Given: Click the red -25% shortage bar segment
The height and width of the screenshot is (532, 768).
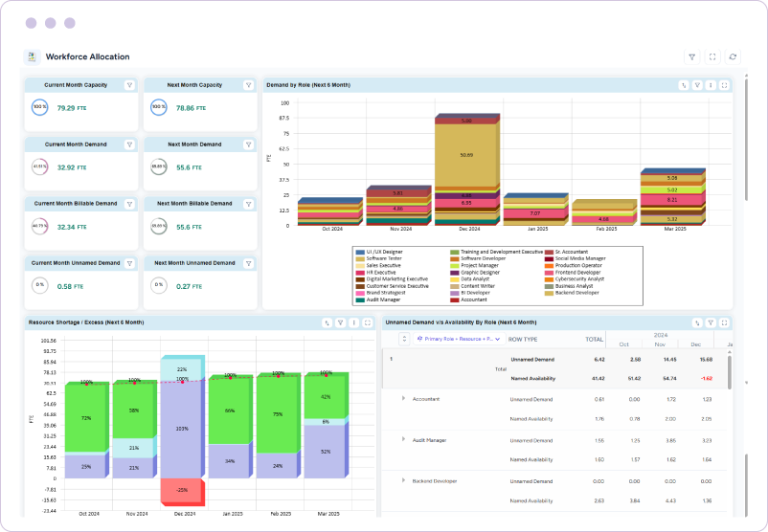Looking at the screenshot, I should 181,490.
